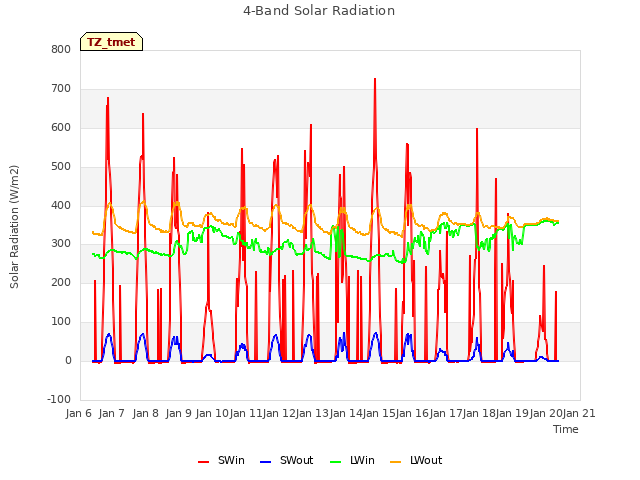The image size is (640, 480).
Task: Click the 100 y-axis tick label
Action: [x=61, y=322]
